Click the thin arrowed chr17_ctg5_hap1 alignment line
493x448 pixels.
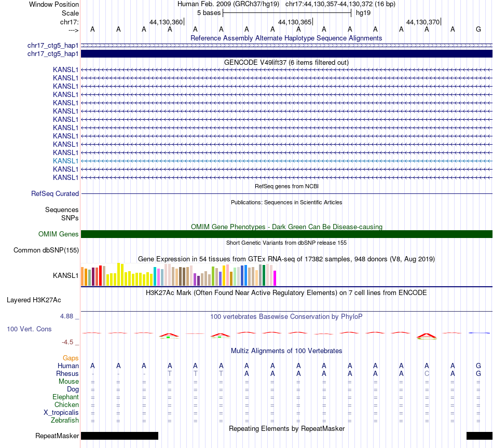[286, 45]
